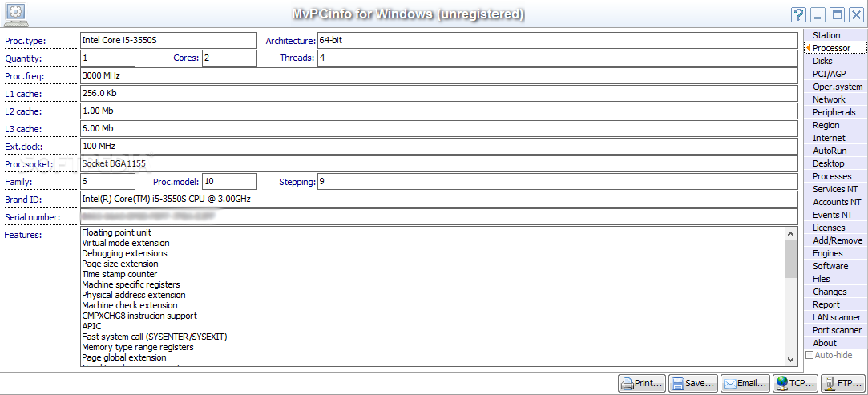
Task: Open the Accounts NT section
Action: [835, 202]
